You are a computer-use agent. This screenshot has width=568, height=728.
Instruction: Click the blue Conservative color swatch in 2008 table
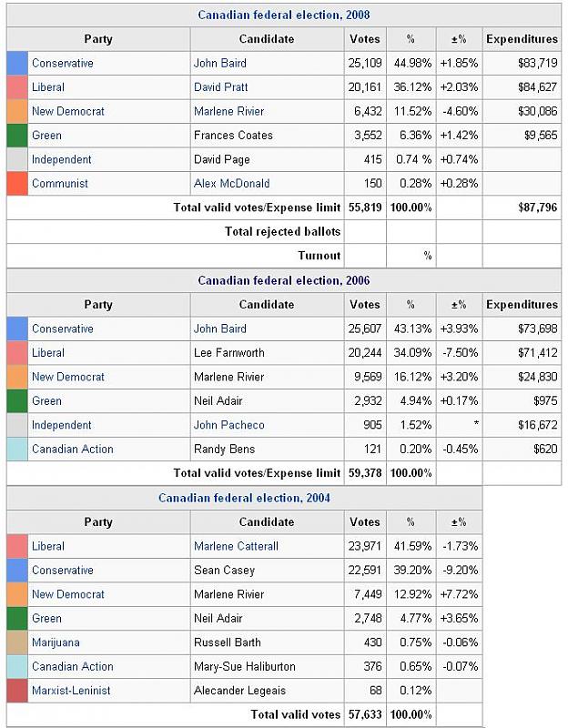click(17, 64)
